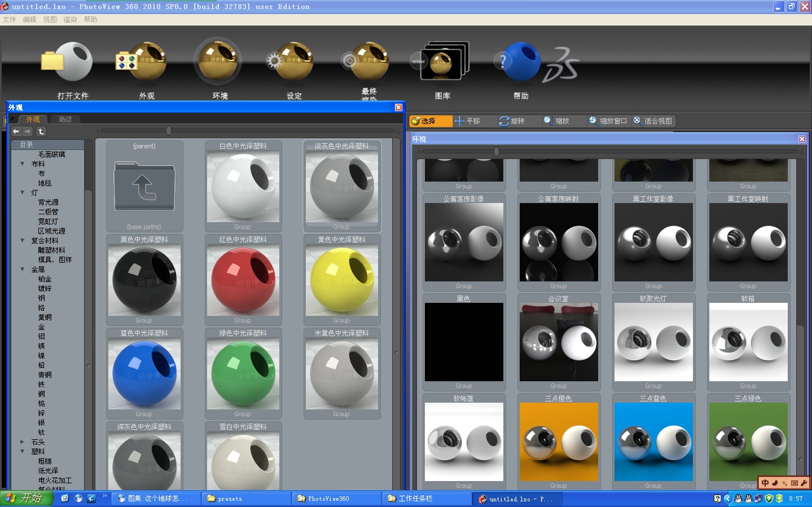Click the 打开文件 (Open File) sphere icon
This screenshot has height=507, width=812.
click(68, 62)
